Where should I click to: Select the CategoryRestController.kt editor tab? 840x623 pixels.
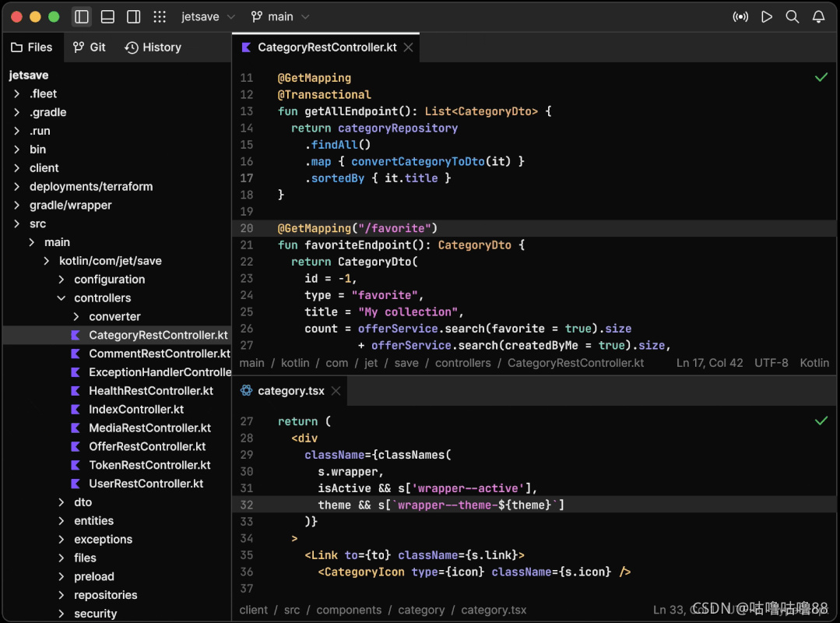tap(326, 48)
